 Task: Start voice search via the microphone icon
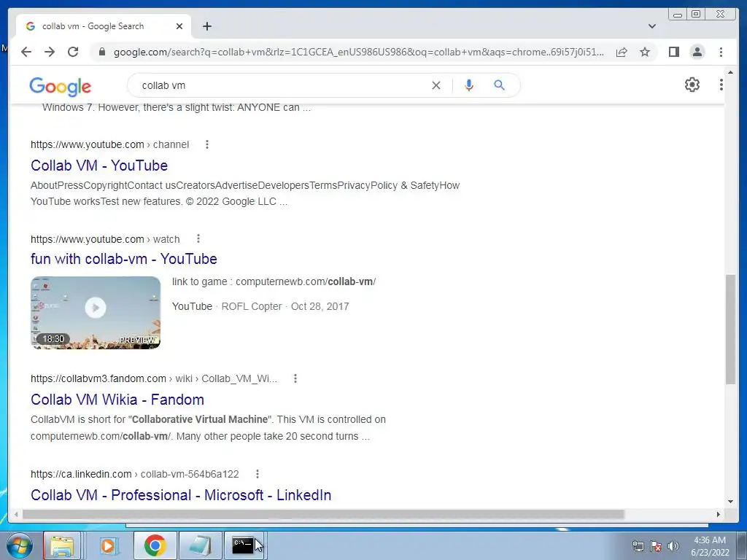click(469, 85)
